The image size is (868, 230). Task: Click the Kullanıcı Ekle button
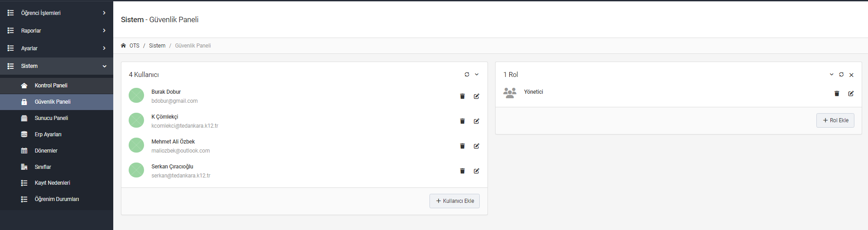[x=454, y=201]
